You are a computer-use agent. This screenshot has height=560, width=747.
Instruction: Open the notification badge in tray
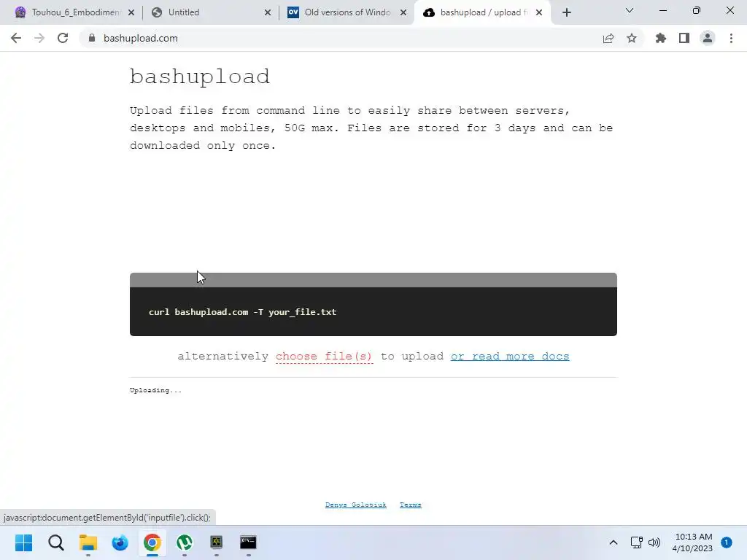727,542
